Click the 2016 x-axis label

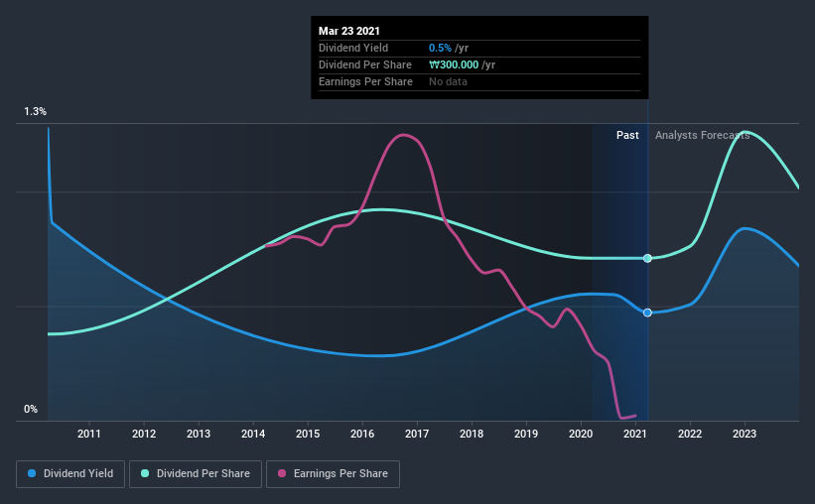[362, 434]
